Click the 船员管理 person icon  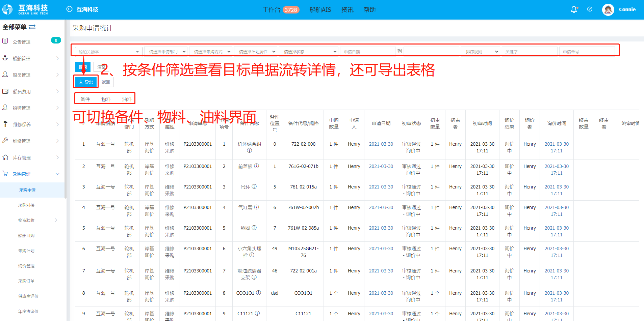5,75
